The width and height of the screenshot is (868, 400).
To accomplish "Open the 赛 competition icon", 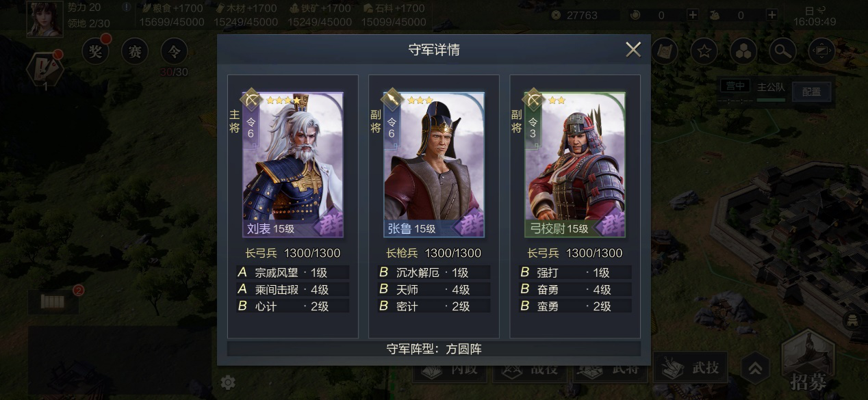I will [x=135, y=51].
